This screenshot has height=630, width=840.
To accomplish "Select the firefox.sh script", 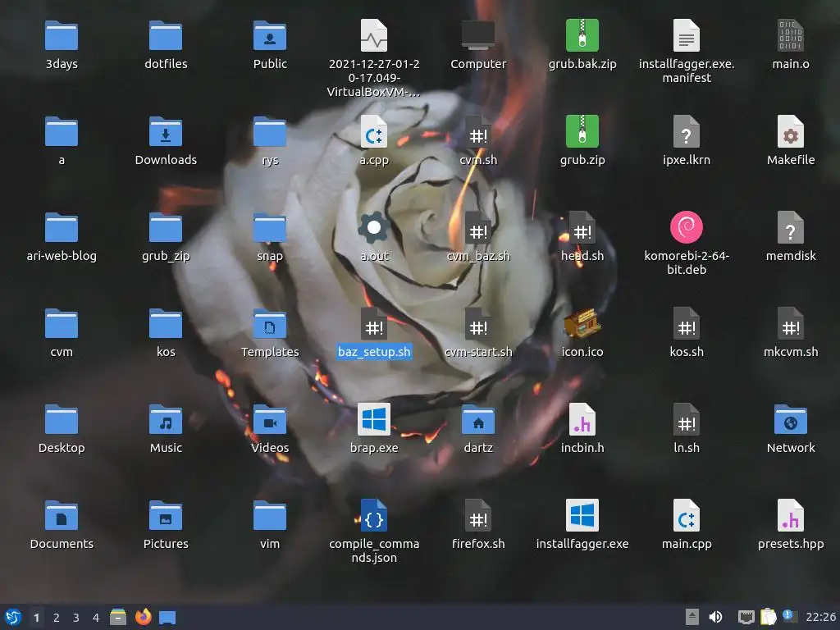I will (x=478, y=515).
